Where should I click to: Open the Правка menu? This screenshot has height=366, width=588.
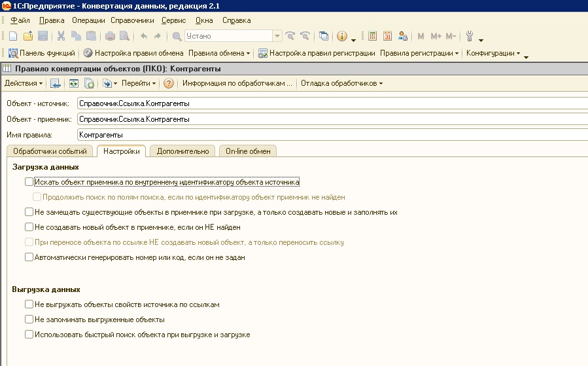point(52,21)
